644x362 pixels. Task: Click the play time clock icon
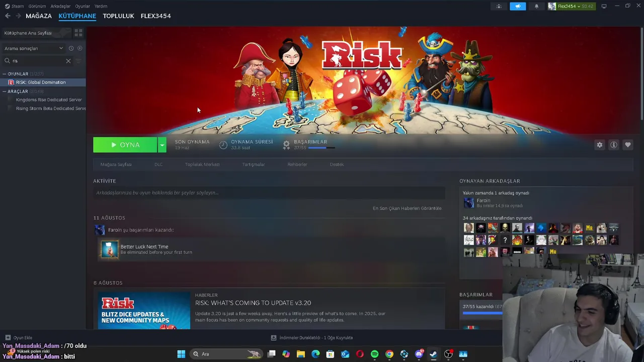(x=223, y=145)
